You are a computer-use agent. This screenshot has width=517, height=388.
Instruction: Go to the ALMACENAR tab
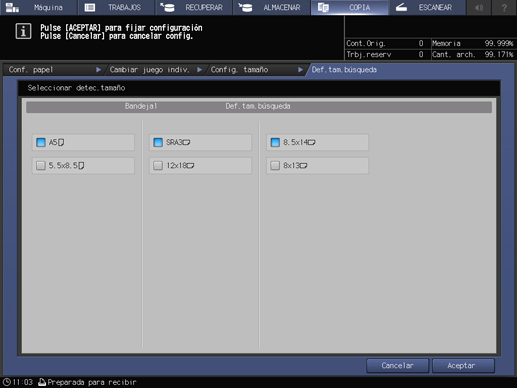coord(272,7)
